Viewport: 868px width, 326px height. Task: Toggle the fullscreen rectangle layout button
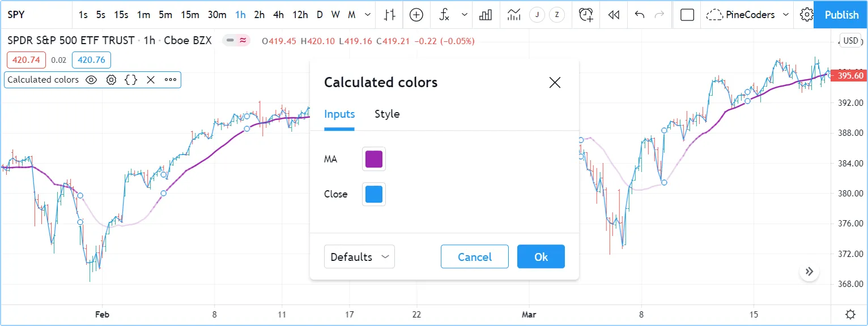click(687, 15)
